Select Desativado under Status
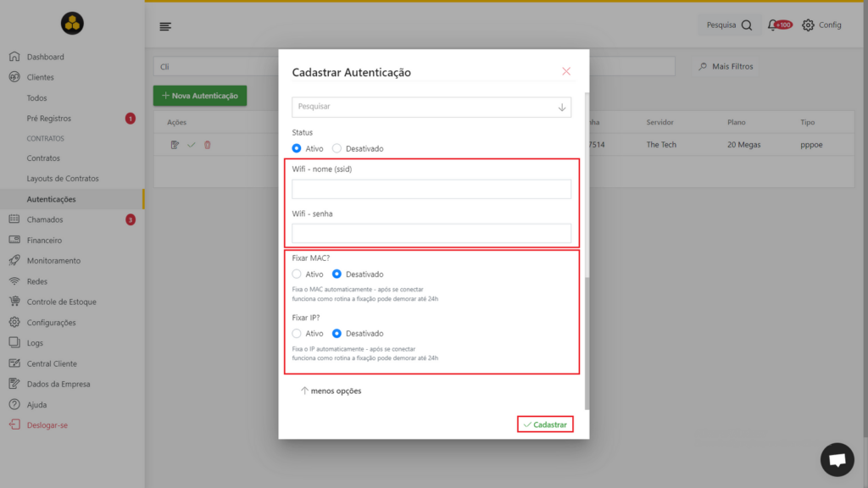 pyautogui.click(x=337, y=148)
